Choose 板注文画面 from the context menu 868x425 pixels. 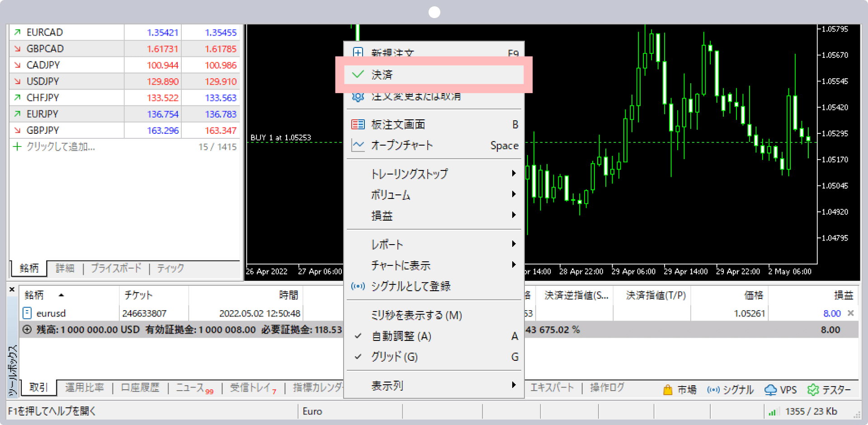[434, 124]
